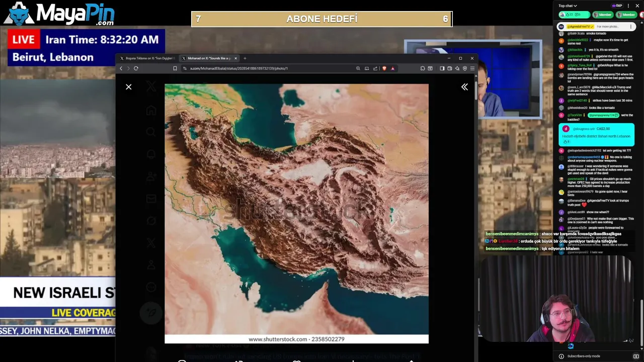Screen dimensions: 644x362
Task: Click the Subscribers-only mode info icon
Action: pos(561,356)
